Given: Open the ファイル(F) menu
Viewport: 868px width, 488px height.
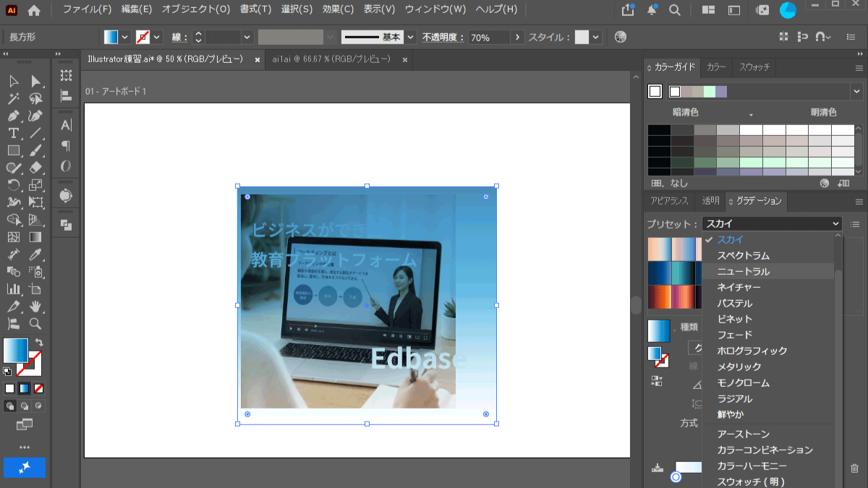Looking at the screenshot, I should click(87, 10).
